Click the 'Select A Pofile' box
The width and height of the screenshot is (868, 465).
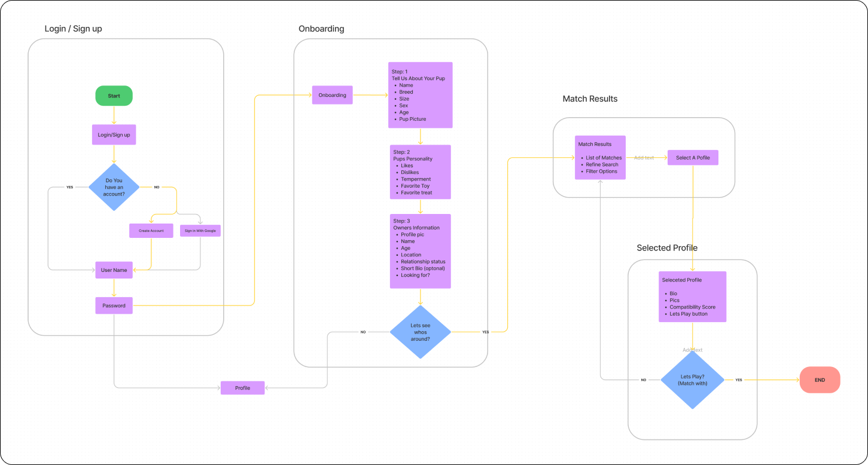[693, 158]
